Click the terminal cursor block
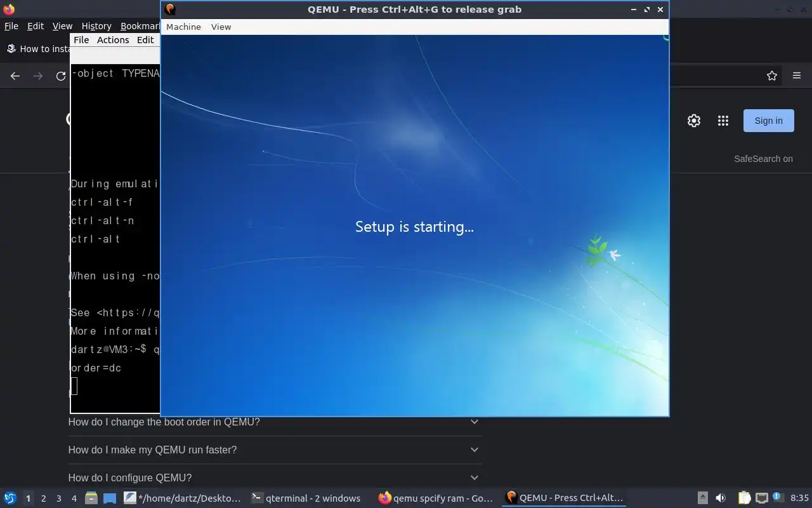Screen dimensions: 812x508 pyautogui.click(x=74, y=385)
